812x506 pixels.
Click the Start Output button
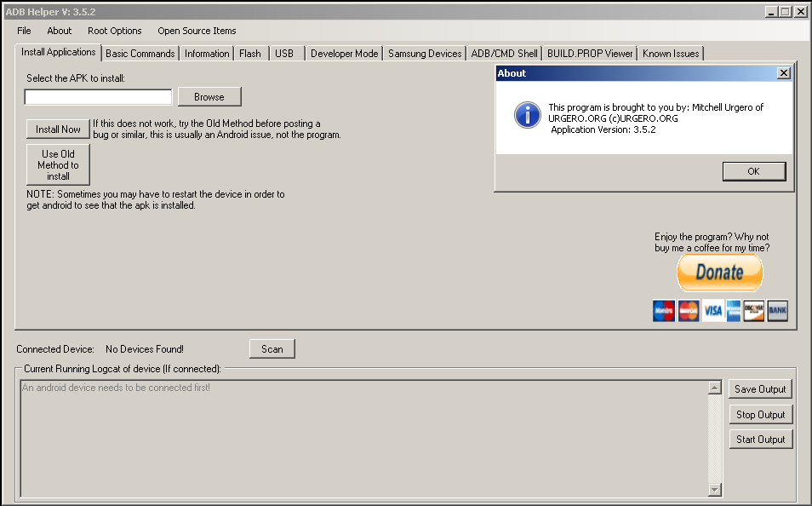click(x=760, y=440)
